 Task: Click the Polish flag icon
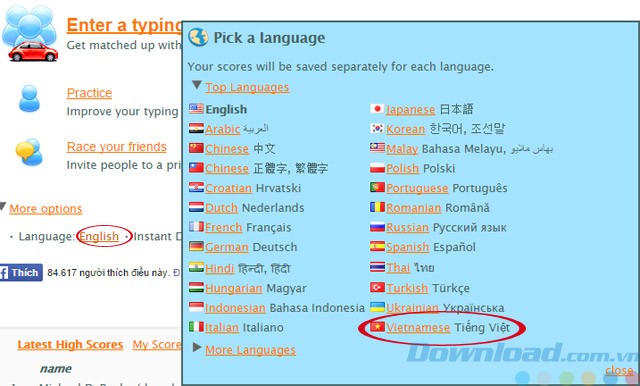[x=378, y=167]
